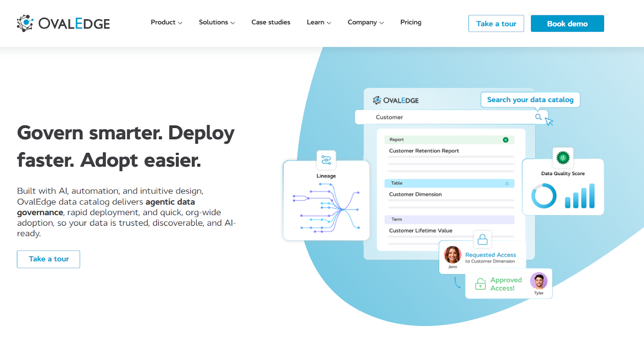Click the OvalEdge logo in catalog mockup
Screen dimensions: 644x344
pos(396,100)
